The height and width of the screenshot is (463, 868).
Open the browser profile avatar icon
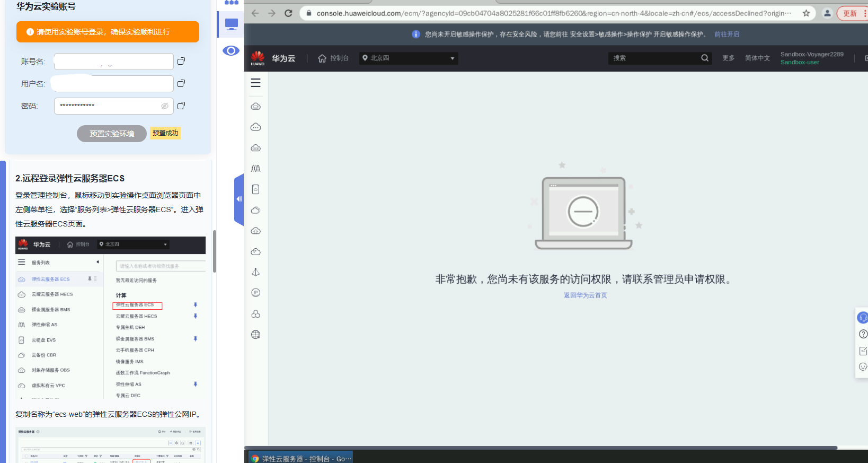(827, 13)
